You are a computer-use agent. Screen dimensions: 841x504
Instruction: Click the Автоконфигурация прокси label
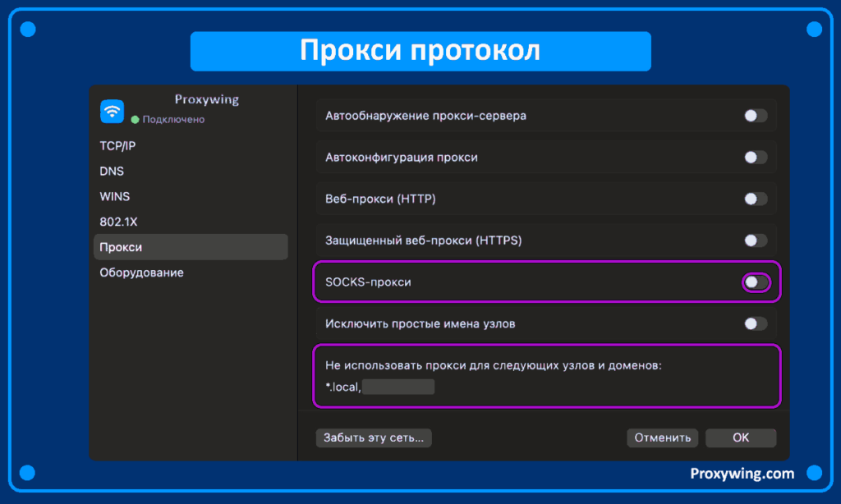tap(401, 157)
